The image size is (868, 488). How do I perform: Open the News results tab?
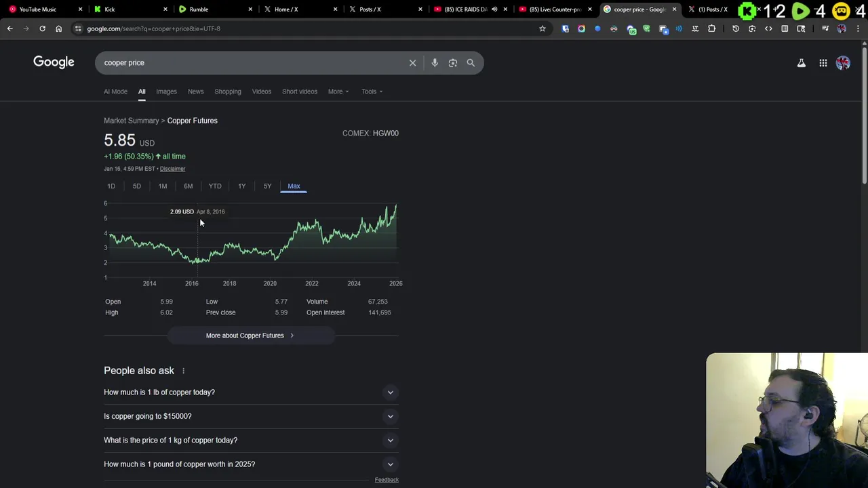(195, 91)
